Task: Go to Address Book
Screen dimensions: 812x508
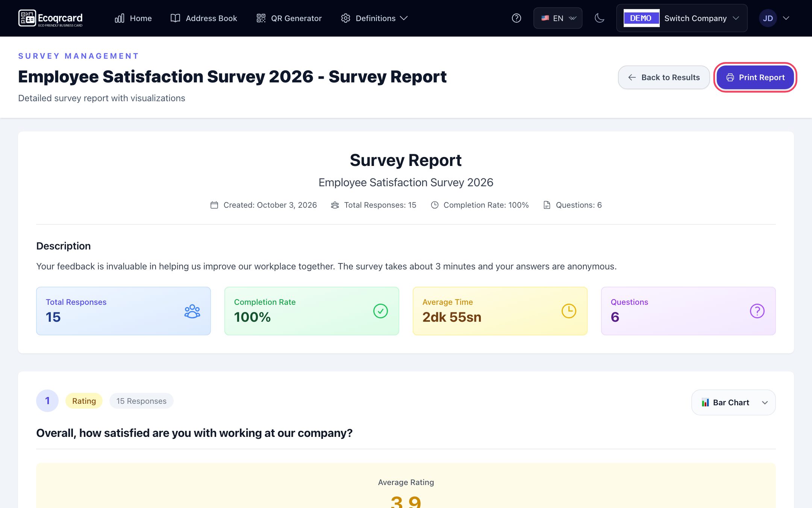Action: [x=204, y=18]
